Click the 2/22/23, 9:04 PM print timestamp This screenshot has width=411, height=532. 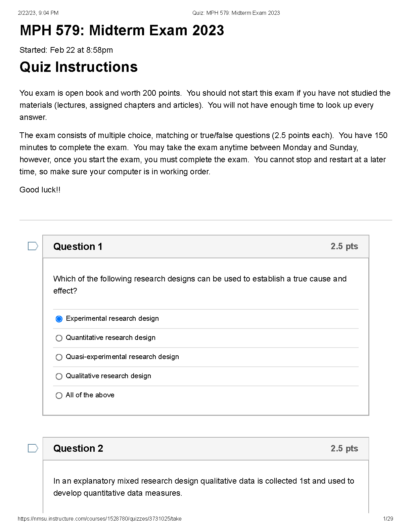click(x=38, y=13)
